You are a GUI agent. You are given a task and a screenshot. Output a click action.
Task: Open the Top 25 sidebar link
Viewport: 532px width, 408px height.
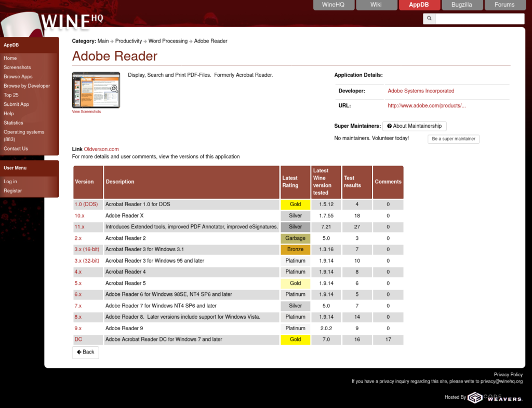11,95
